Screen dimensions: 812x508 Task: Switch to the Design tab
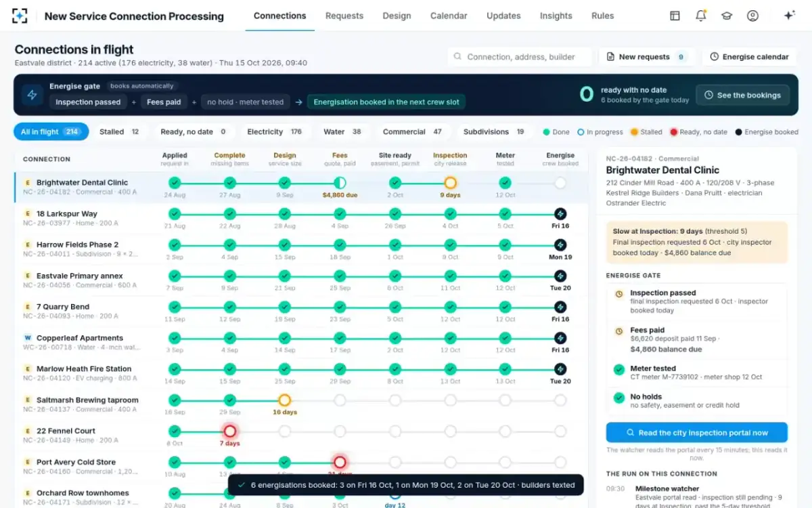[x=397, y=16]
